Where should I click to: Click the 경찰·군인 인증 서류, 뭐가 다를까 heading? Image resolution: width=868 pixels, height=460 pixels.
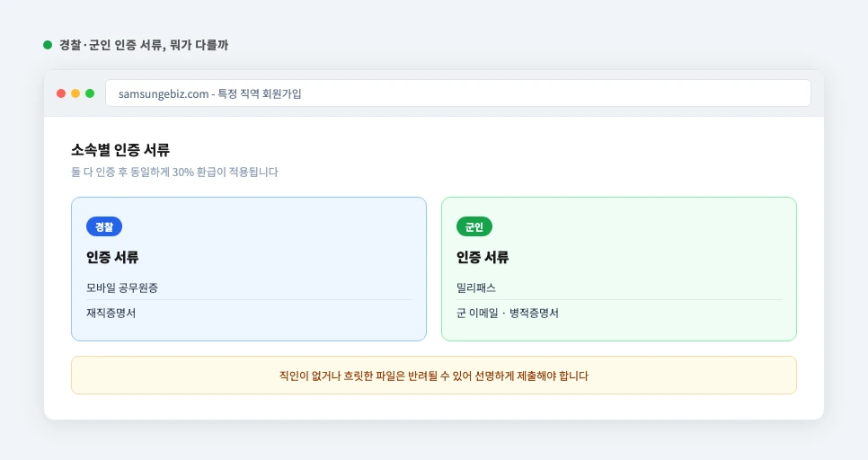coord(144,45)
